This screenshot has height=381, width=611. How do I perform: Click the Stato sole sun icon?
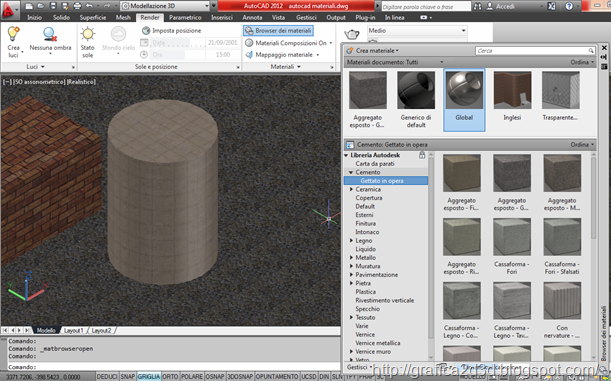[x=88, y=34]
